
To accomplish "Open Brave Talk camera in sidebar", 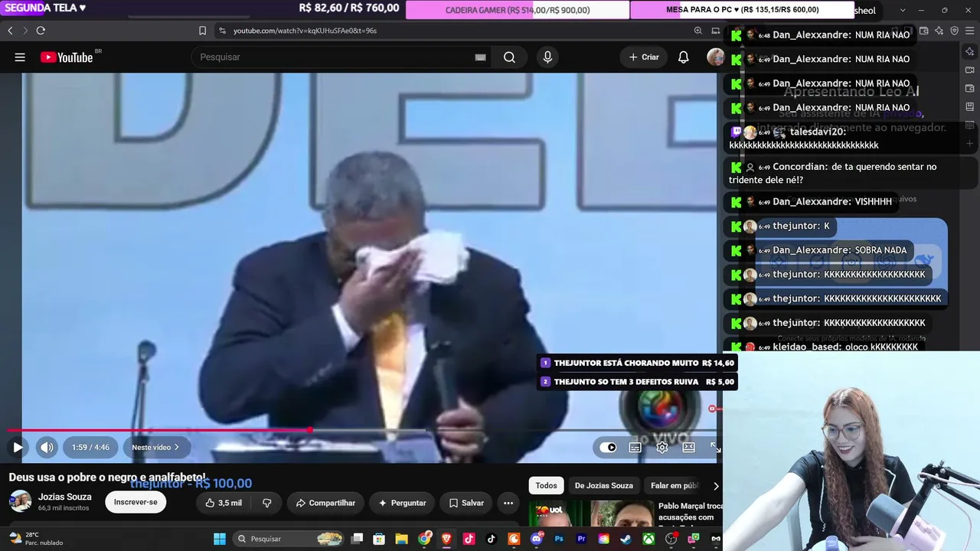I will click(969, 70).
